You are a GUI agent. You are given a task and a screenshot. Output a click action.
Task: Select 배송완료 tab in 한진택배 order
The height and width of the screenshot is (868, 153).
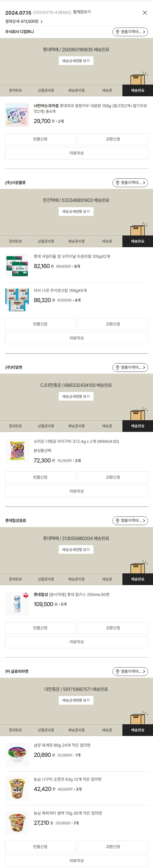pyautogui.click(x=137, y=241)
